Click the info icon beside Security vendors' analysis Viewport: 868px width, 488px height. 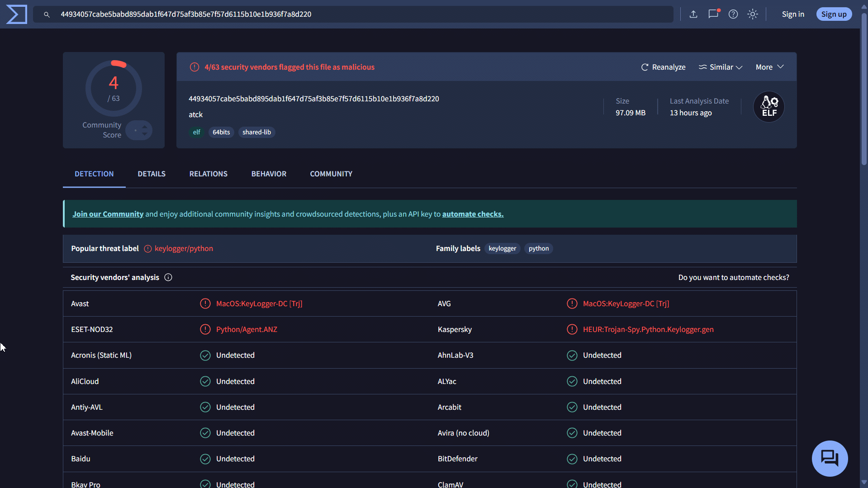tap(168, 277)
